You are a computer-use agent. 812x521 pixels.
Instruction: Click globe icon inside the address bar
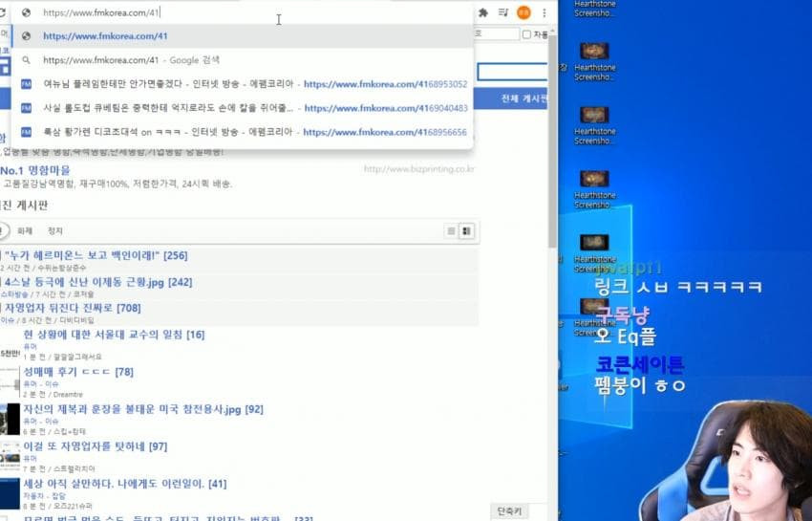26,12
